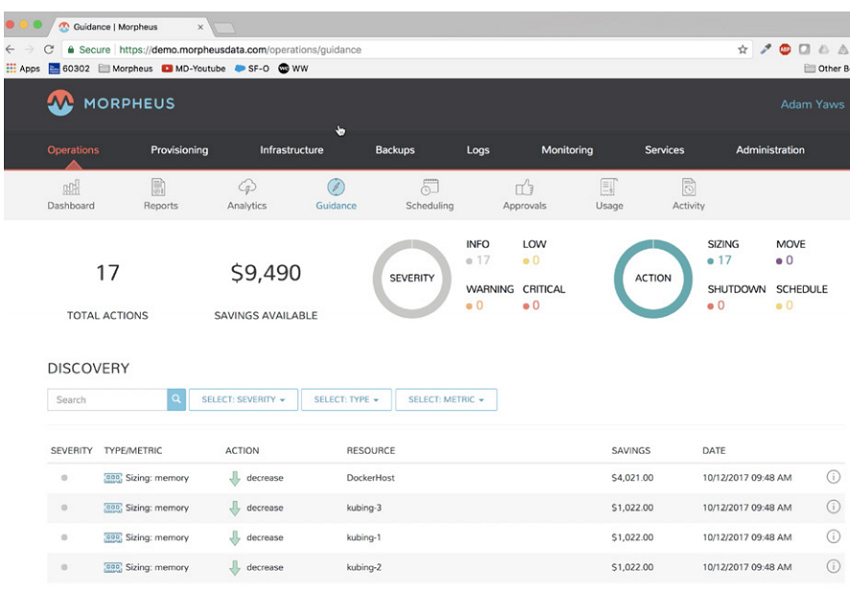Open the Approvals thumbs-up icon

[x=525, y=188]
